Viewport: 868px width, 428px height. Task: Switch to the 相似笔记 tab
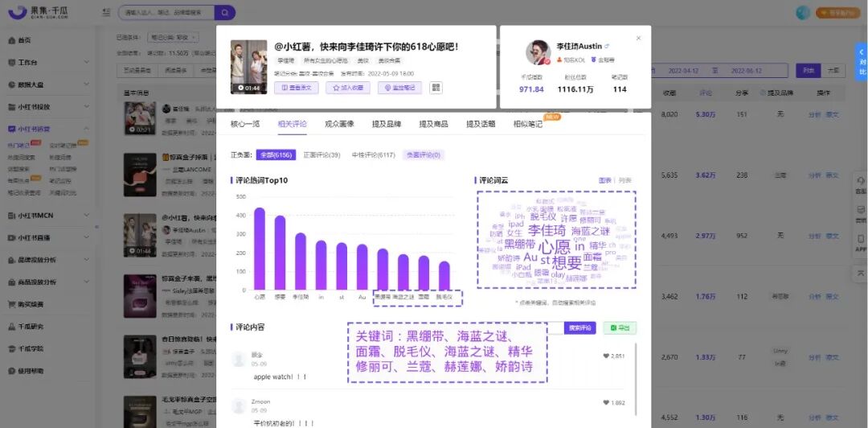527,124
